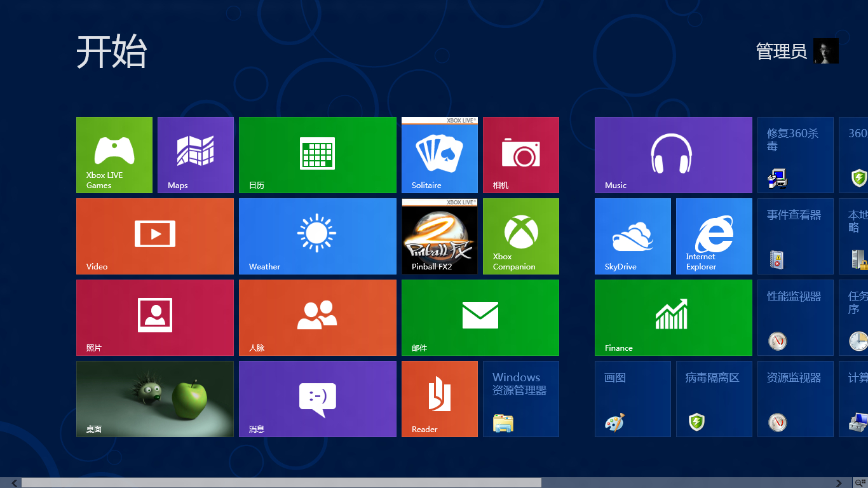Launch the Reader tile

coord(440,399)
